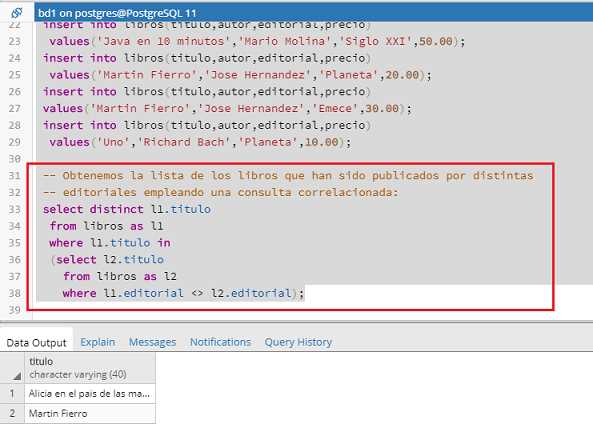Click the values line with 'Uno','Richard Bach'
This screenshot has height=432, width=593.
[x=200, y=142]
